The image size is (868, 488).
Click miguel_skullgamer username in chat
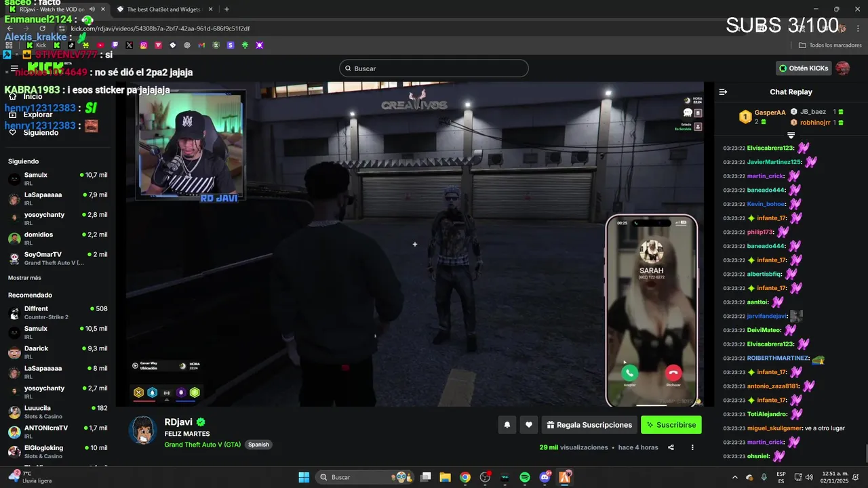tap(774, 428)
